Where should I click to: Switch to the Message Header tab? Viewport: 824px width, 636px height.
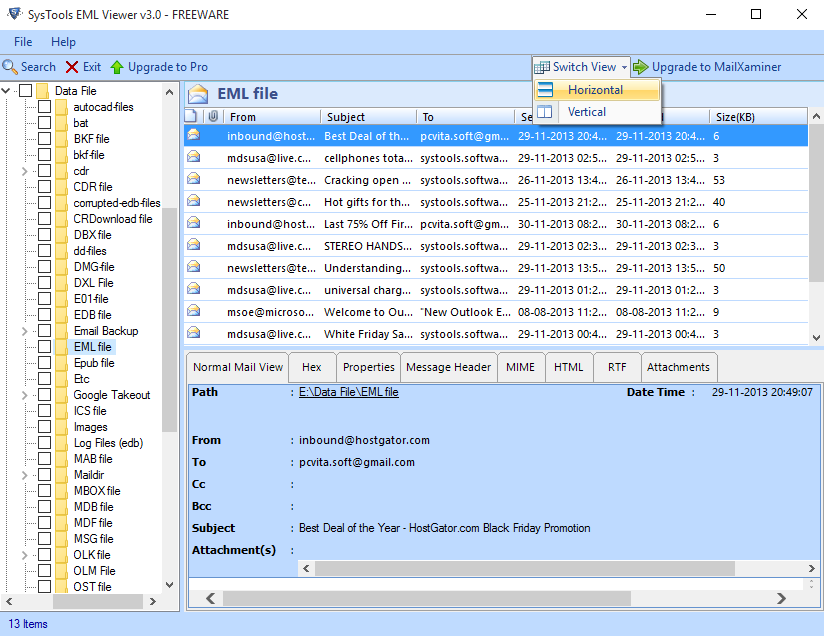click(x=448, y=367)
